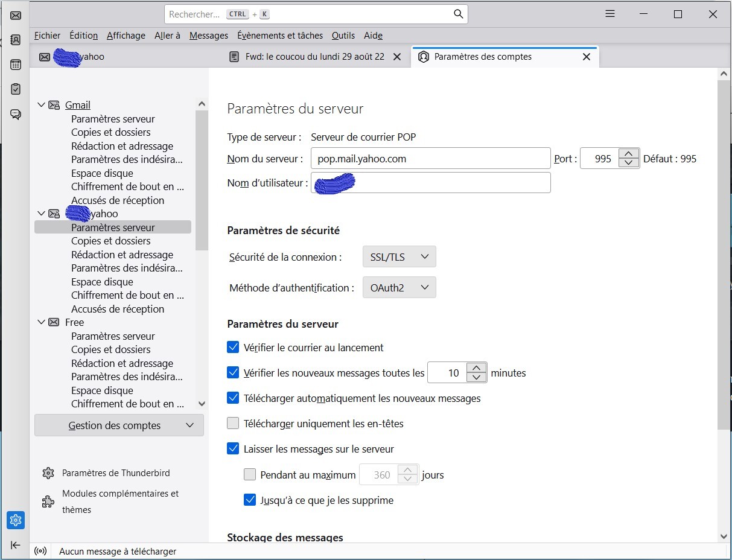Screen dimensions: 732x560
Task: Toggle Vérifier les nouveaux messages toutes les
Action: [x=233, y=372]
